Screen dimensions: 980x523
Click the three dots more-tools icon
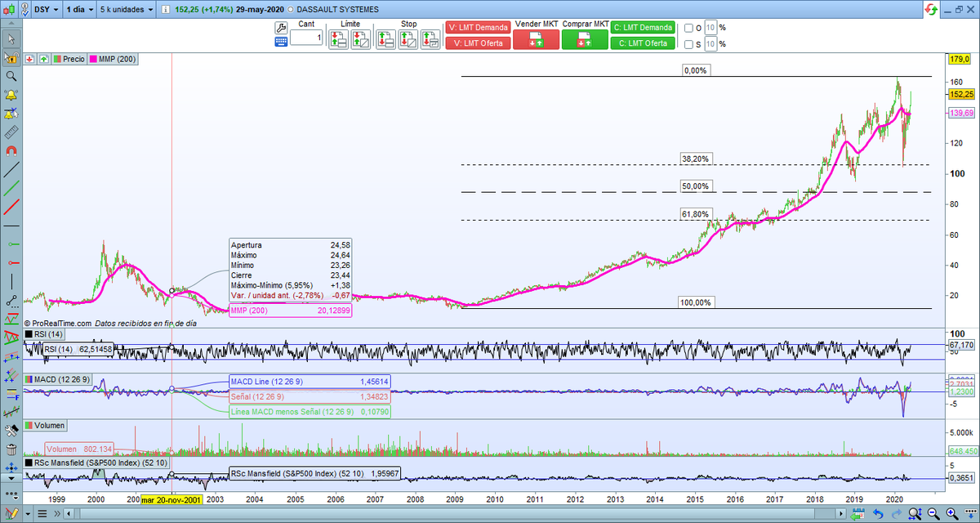coord(11,496)
